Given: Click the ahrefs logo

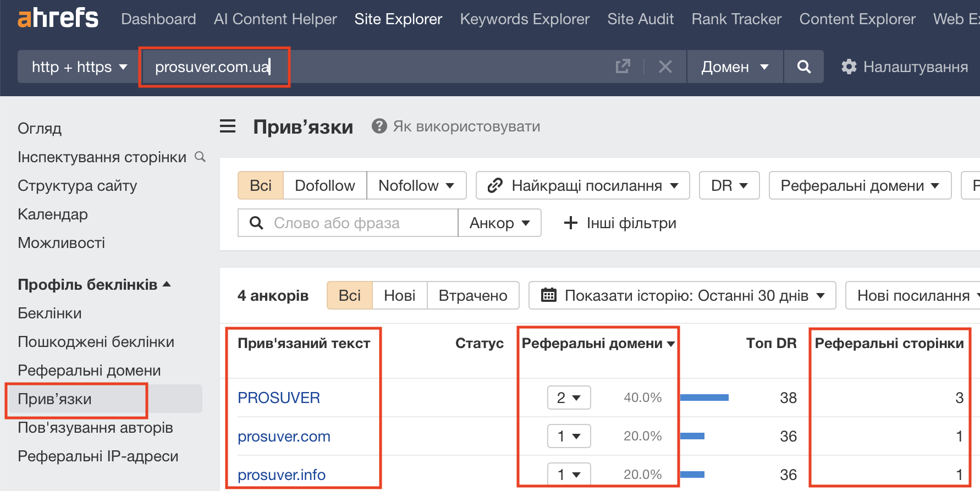Looking at the screenshot, I should (x=58, y=18).
